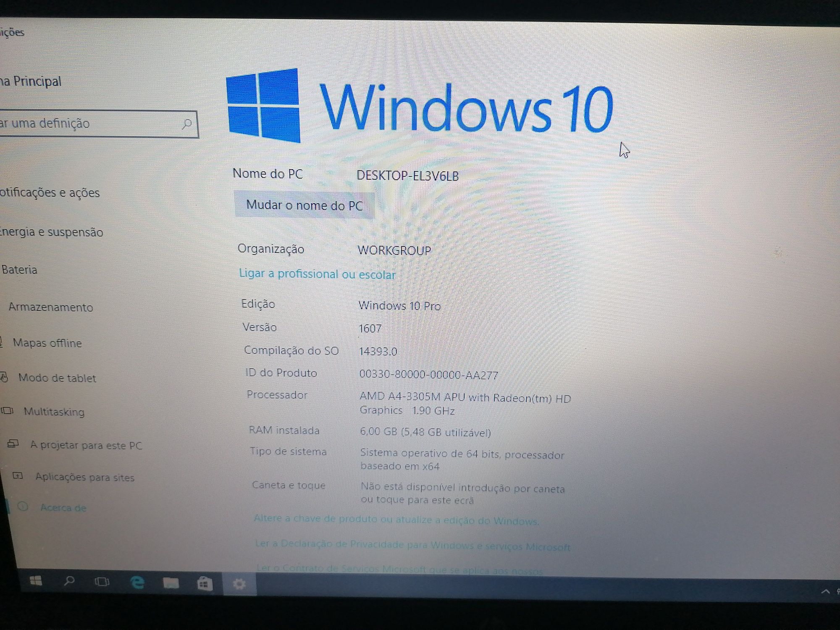Click Altere a chave de produto link
Viewport: 840px width, 630px height.
396,520
